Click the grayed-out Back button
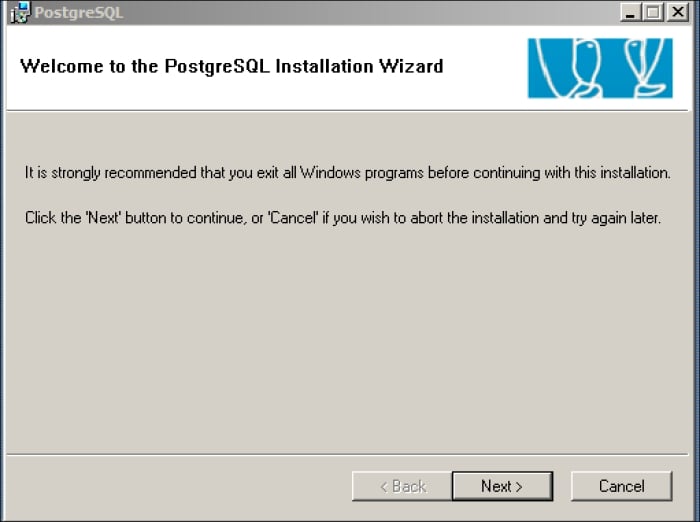Viewport: 700px width, 522px height. click(x=402, y=486)
